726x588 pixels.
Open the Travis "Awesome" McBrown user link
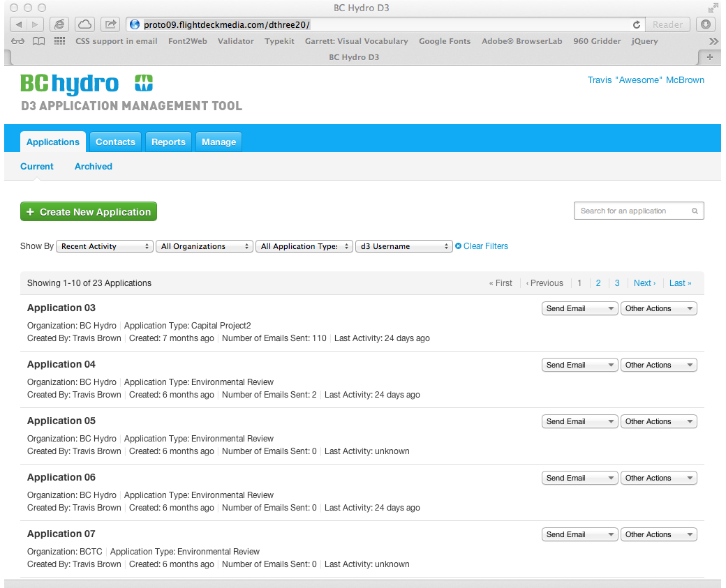[646, 80]
